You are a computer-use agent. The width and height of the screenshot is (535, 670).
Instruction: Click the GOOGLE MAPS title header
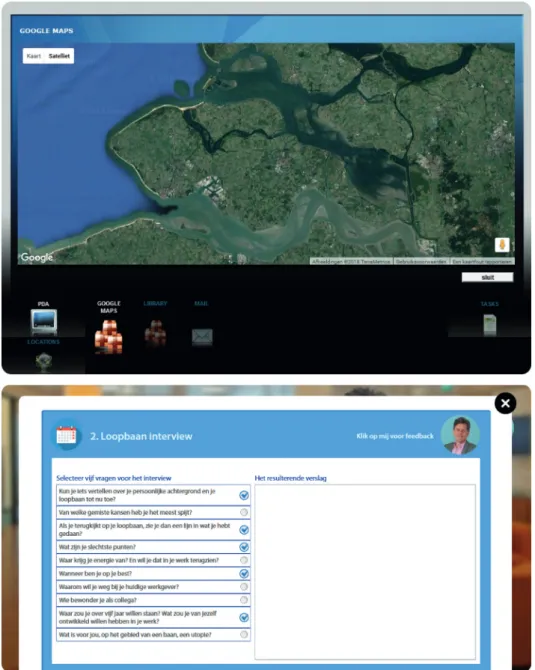pos(47,31)
